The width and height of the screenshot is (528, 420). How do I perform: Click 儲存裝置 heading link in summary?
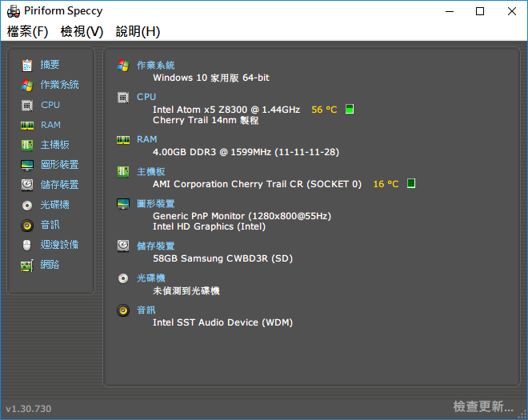pyautogui.click(x=155, y=246)
